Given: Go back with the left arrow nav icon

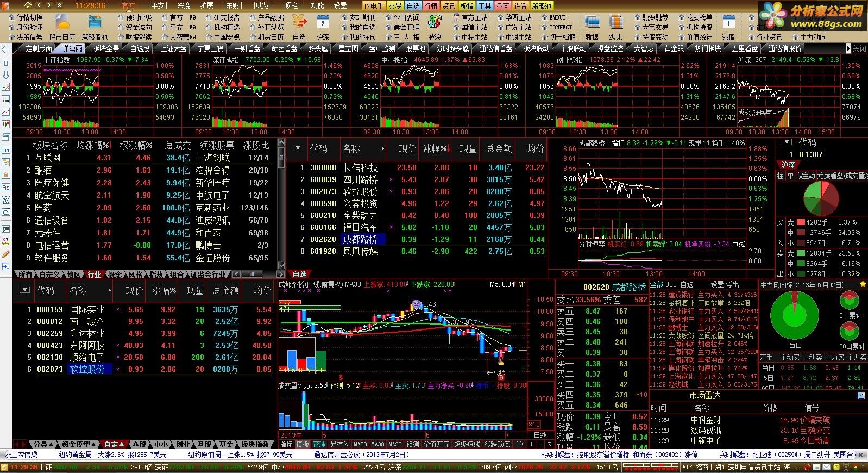Looking at the screenshot, I should pos(39,5).
